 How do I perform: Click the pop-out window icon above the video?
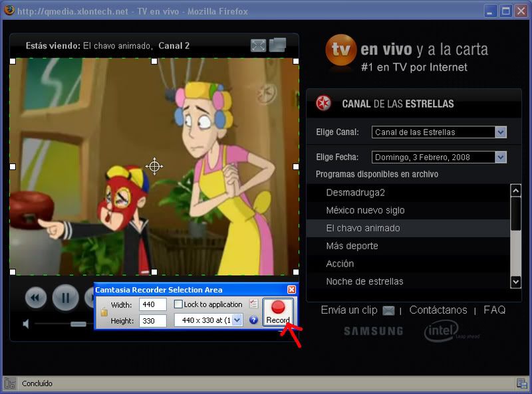277,44
